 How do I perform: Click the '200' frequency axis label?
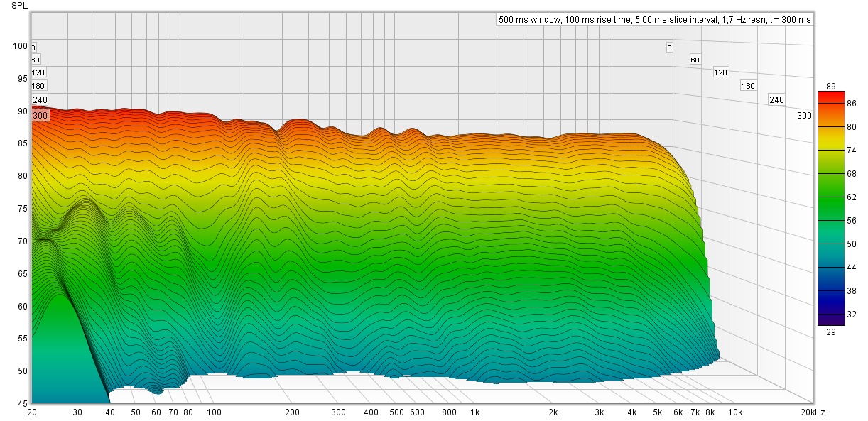coord(292,412)
